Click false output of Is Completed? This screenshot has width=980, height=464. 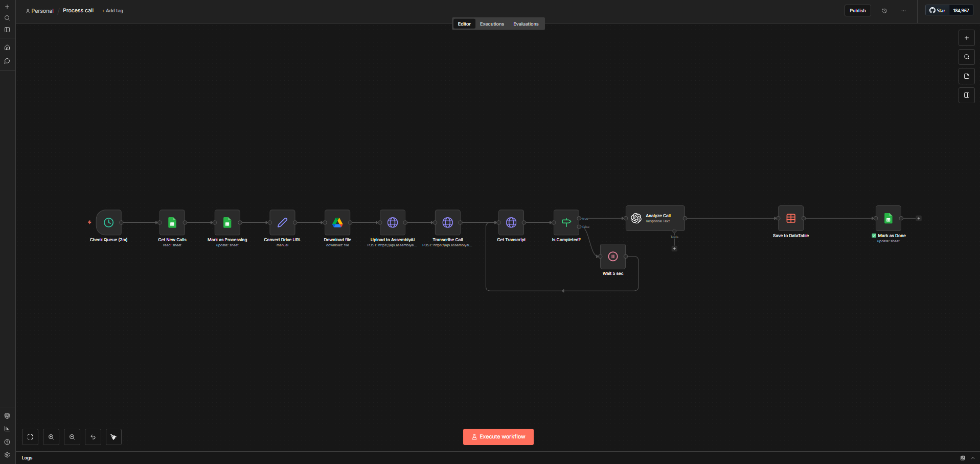(x=579, y=226)
